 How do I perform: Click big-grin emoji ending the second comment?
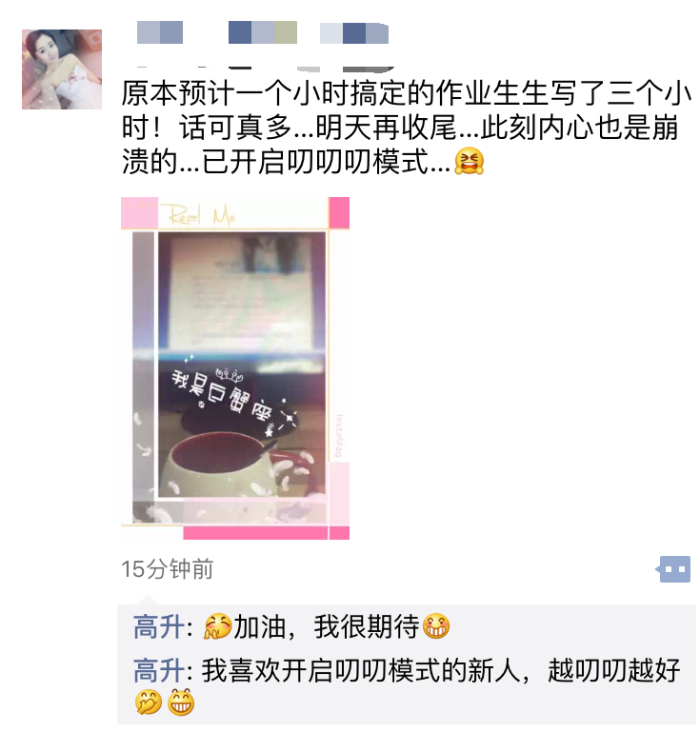(181, 703)
